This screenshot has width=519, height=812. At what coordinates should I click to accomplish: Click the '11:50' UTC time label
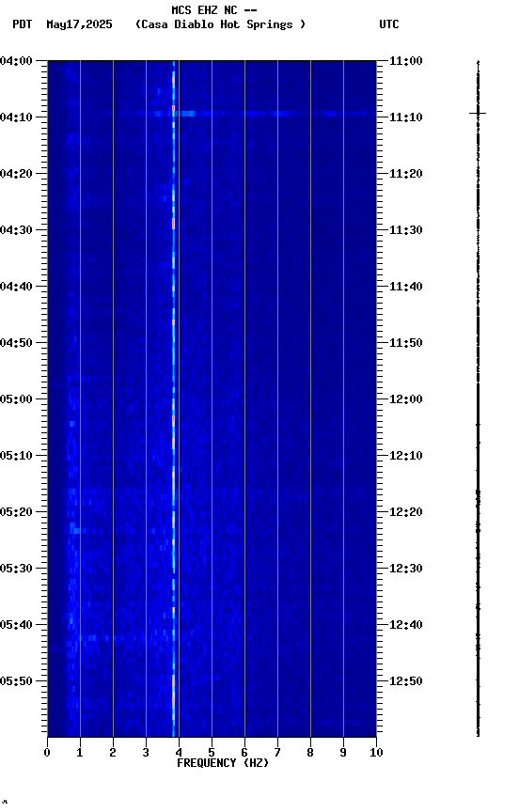point(406,343)
